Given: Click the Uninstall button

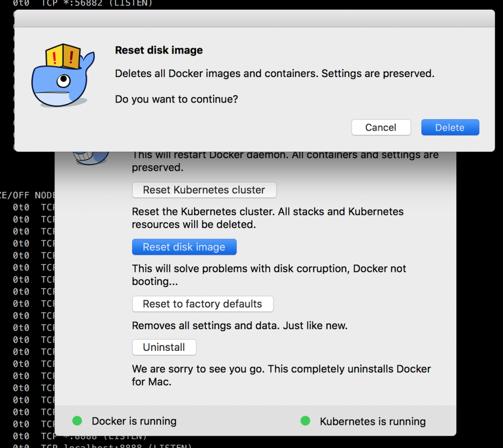Looking at the screenshot, I should click(164, 347).
